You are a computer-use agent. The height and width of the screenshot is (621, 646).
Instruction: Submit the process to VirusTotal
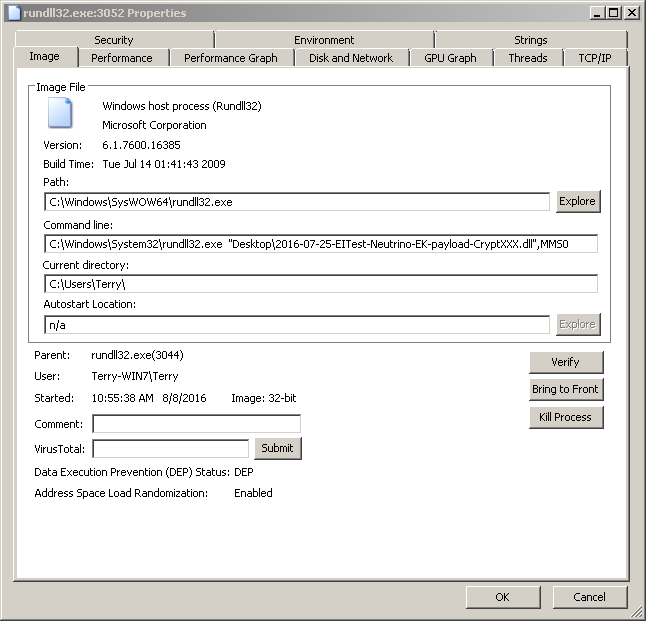278,448
